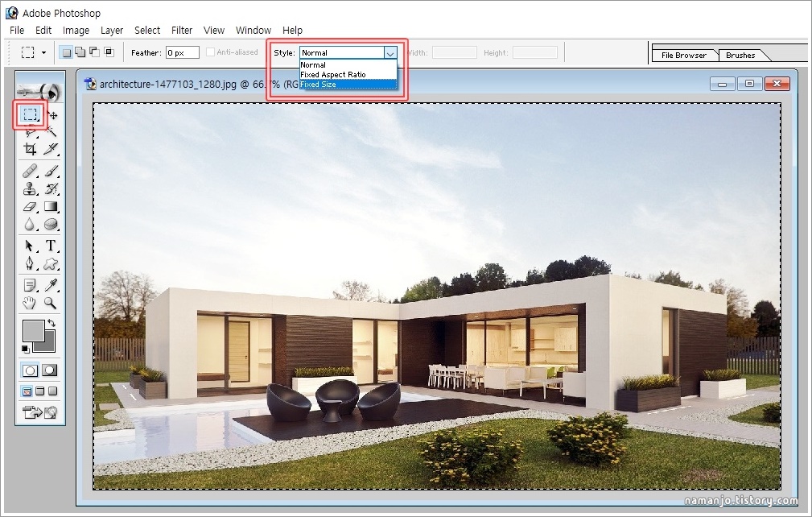Screen dimensions: 812x517
Task: Select the Eyedropper tool
Action: (x=52, y=285)
